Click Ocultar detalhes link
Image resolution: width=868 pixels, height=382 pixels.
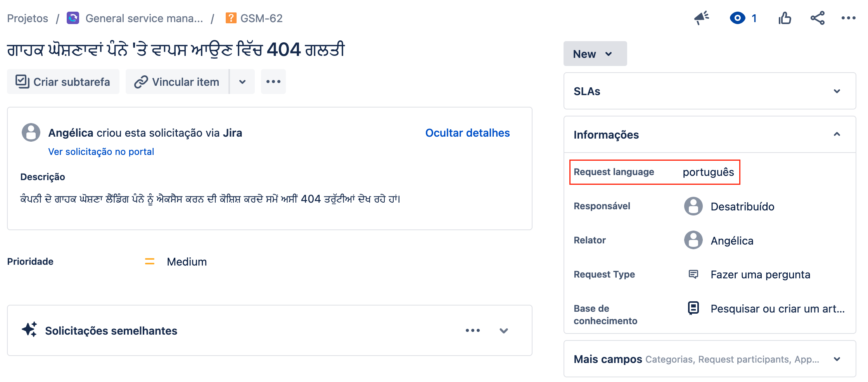point(467,133)
